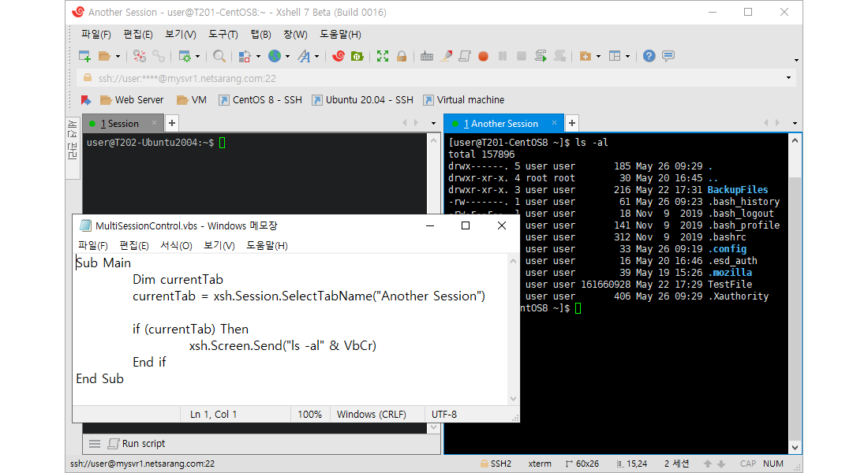Screen dimensions: 868x473
Task: Open left pane tab list dropdown
Action: click(433, 123)
